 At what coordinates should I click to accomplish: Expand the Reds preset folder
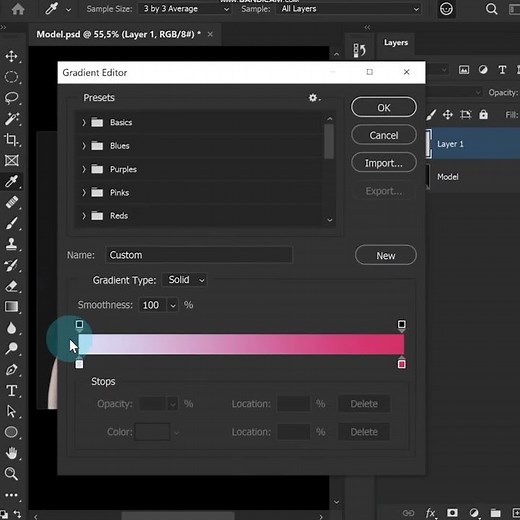pyautogui.click(x=84, y=216)
